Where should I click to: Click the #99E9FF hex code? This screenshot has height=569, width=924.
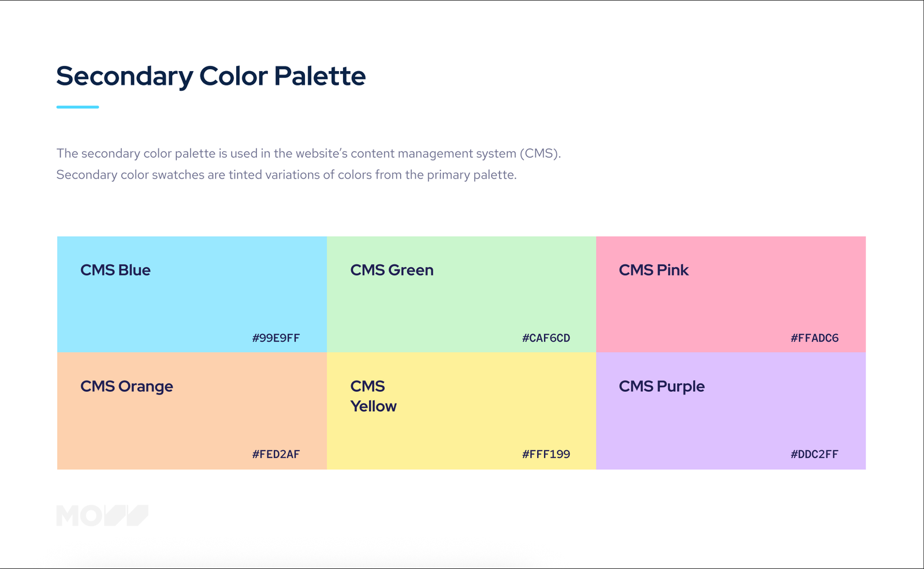[276, 338]
